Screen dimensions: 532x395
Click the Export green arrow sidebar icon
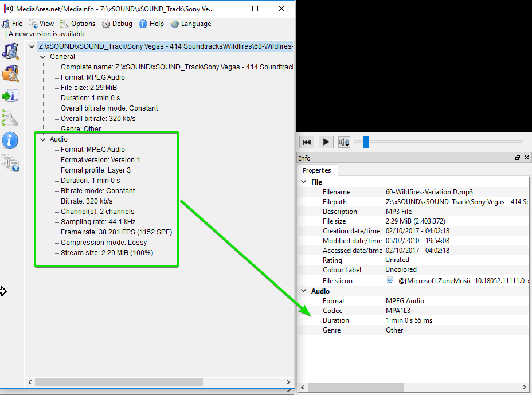10,96
